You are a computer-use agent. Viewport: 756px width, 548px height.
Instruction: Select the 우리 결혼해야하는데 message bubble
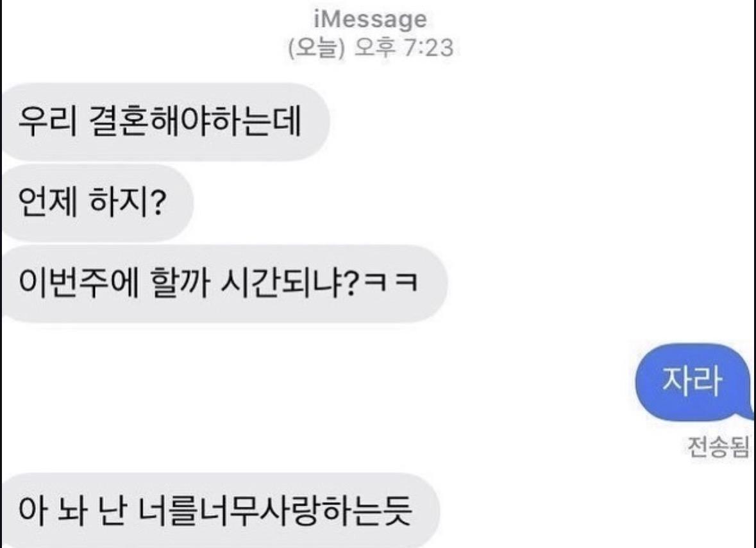click(x=165, y=121)
